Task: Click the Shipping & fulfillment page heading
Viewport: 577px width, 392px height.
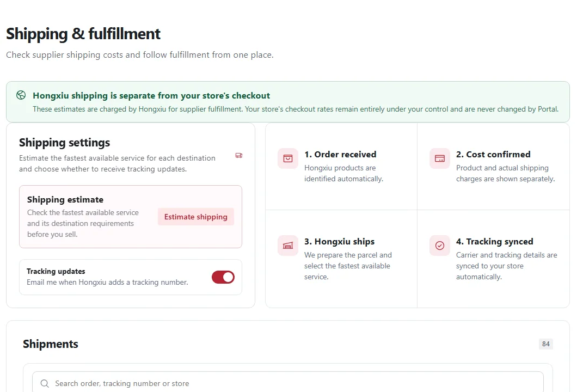Action: [x=83, y=34]
